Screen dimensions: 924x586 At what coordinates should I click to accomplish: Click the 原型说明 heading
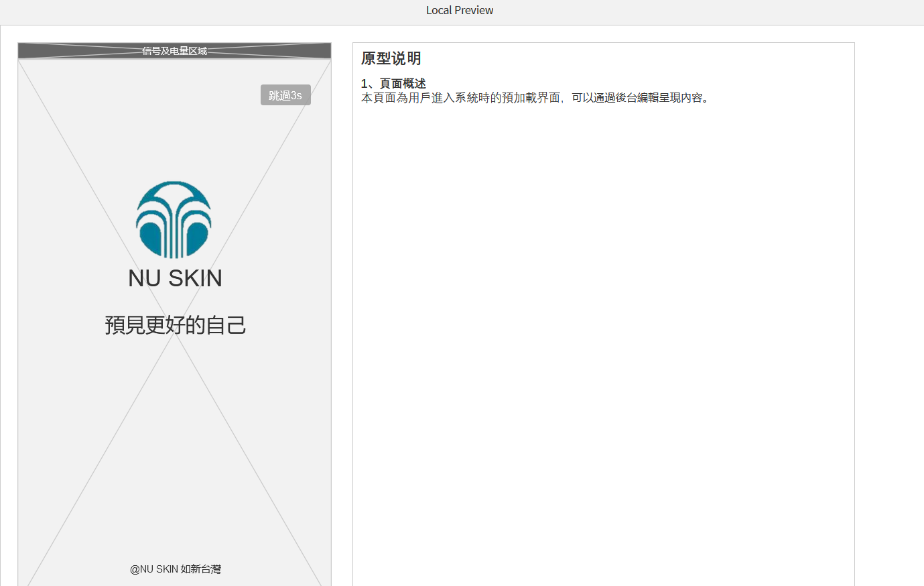pyautogui.click(x=391, y=58)
